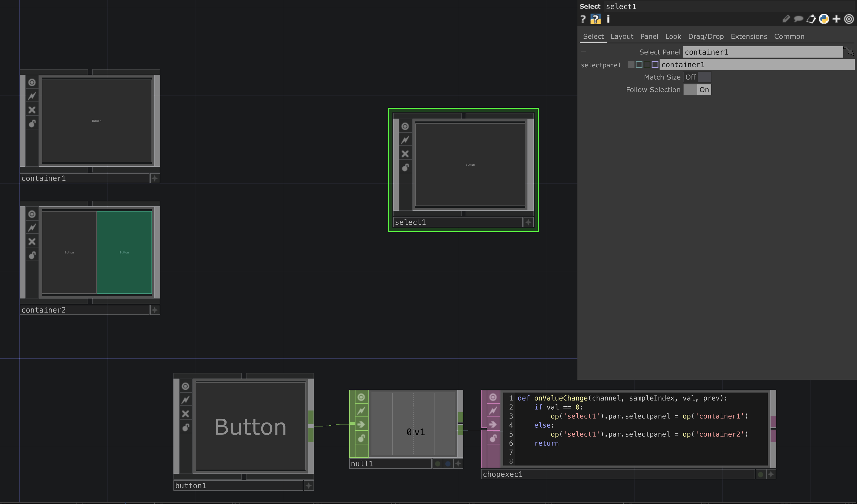Click the selectpanel expression field container1
This screenshot has height=504, width=857.
click(757, 65)
